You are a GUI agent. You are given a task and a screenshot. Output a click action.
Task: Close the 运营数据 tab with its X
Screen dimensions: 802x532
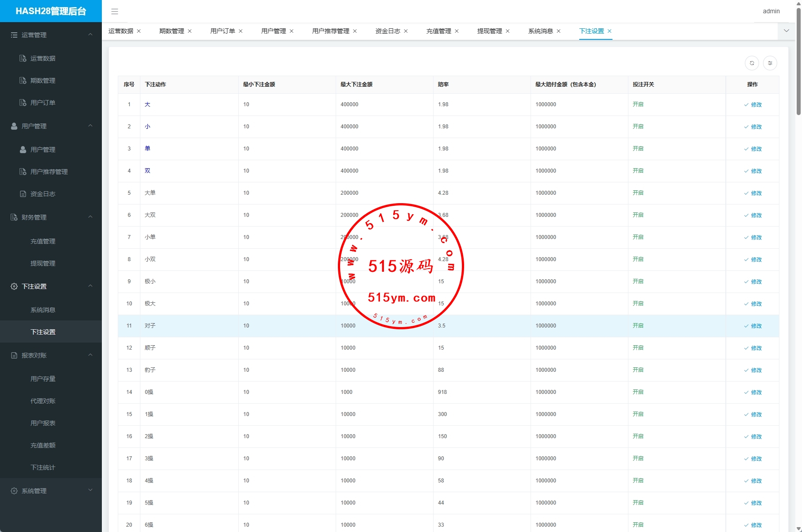pyautogui.click(x=139, y=31)
